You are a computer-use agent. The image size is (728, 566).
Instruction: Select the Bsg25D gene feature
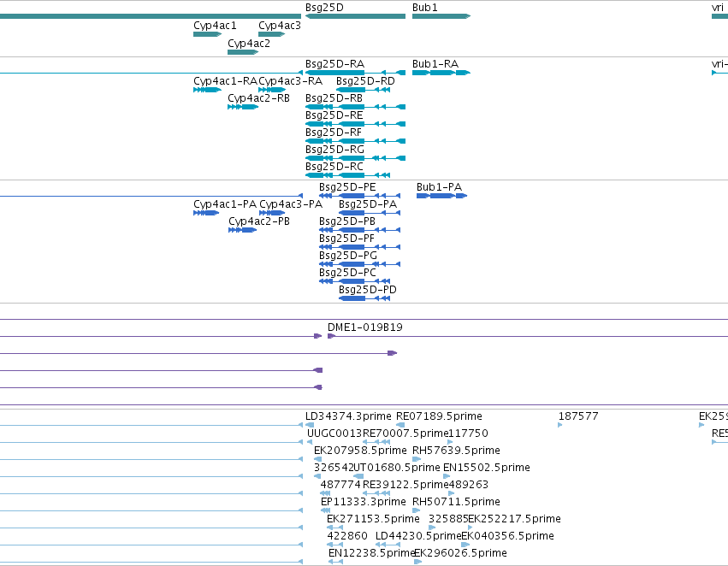[355, 16]
